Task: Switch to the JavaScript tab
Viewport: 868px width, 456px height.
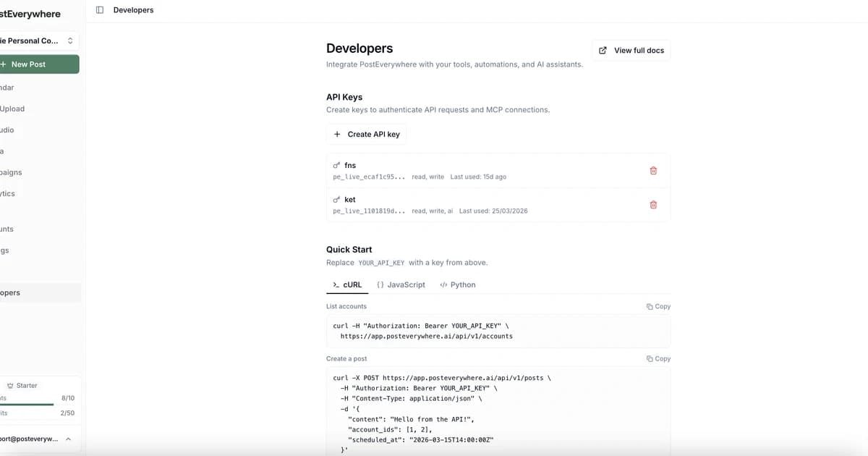Action: pos(401,284)
